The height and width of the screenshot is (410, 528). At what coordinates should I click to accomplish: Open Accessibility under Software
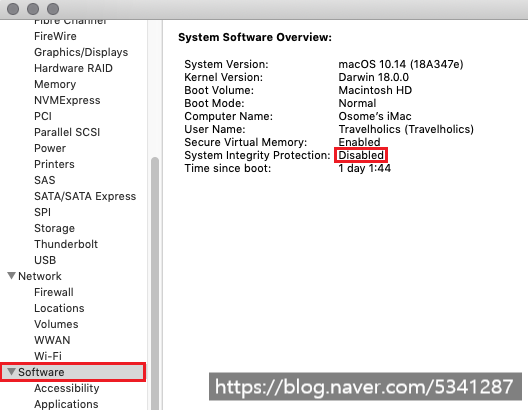pyautogui.click(x=67, y=388)
